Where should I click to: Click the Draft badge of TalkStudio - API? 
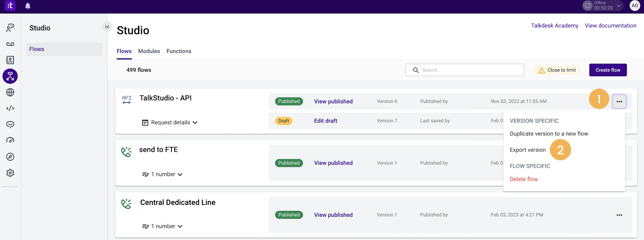(283, 121)
